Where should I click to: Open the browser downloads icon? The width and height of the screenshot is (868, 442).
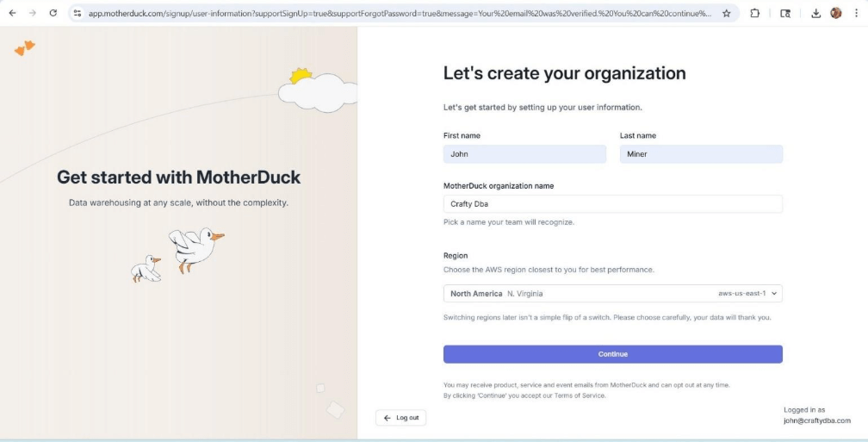(x=816, y=14)
